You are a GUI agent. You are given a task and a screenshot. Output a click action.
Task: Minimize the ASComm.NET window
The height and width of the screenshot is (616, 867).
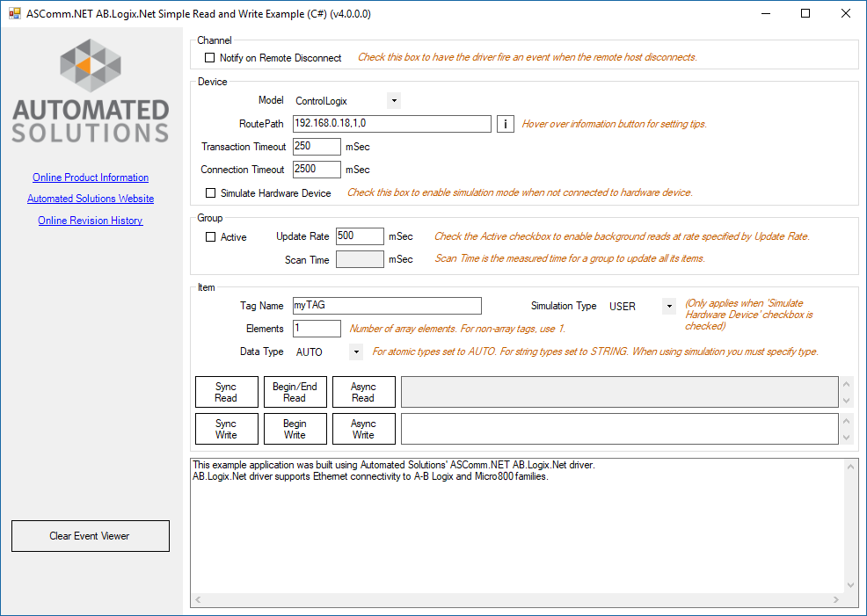[x=766, y=14]
